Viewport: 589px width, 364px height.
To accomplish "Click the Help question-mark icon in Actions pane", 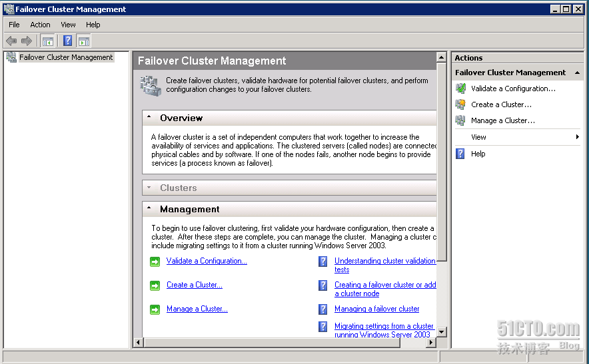I will click(x=460, y=154).
